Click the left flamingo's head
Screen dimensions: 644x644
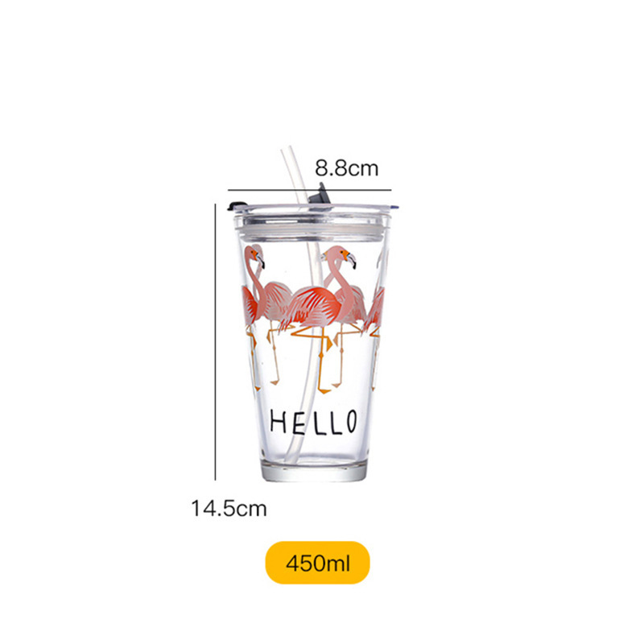click(255, 255)
